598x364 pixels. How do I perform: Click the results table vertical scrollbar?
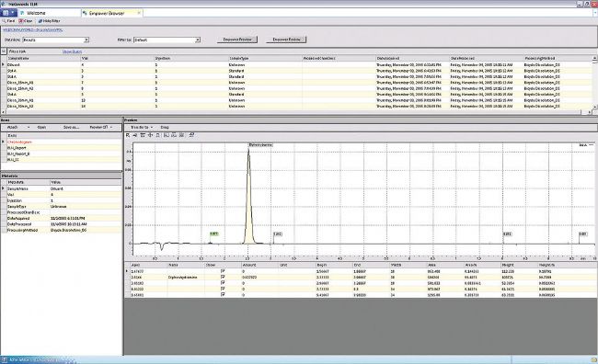(x=594, y=83)
